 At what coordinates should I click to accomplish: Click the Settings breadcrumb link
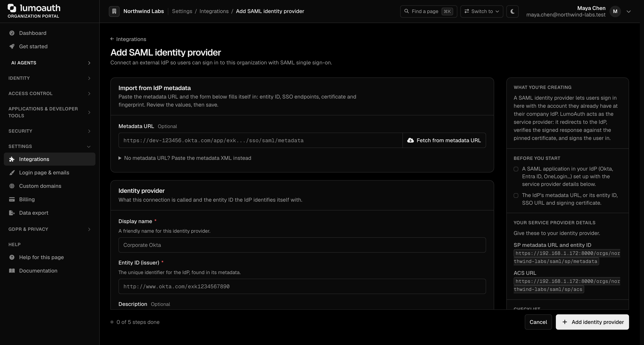click(x=182, y=11)
